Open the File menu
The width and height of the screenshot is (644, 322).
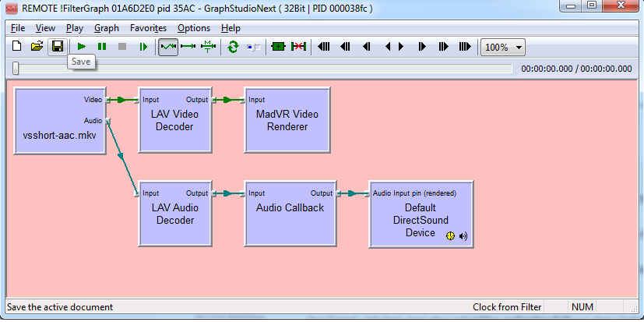(x=18, y=28)
